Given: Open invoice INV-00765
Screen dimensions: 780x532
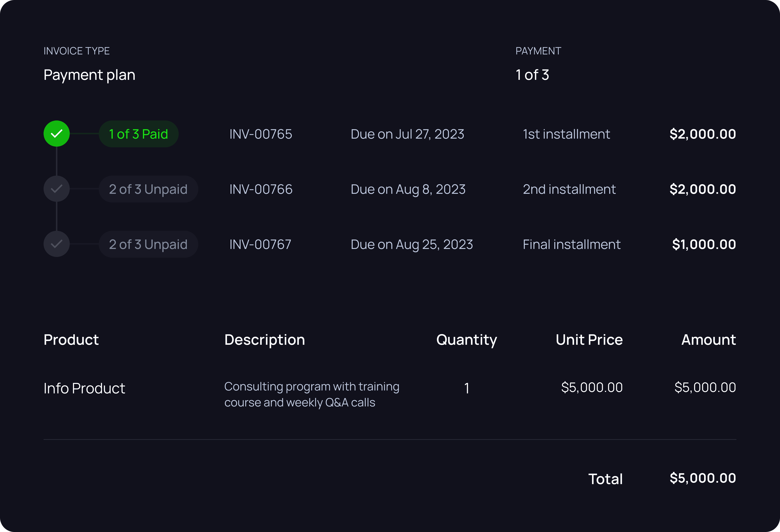Looking at the screenshot, I should pyautogui.click(x=260, y=134).
